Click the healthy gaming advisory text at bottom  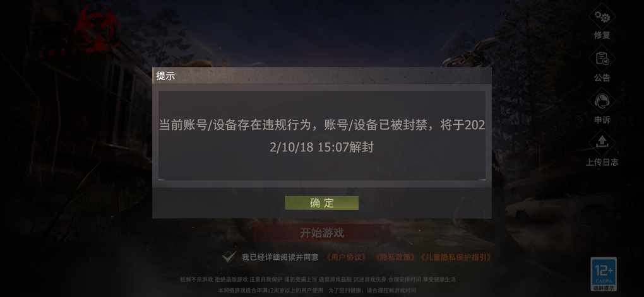click(x=318, y=279)
